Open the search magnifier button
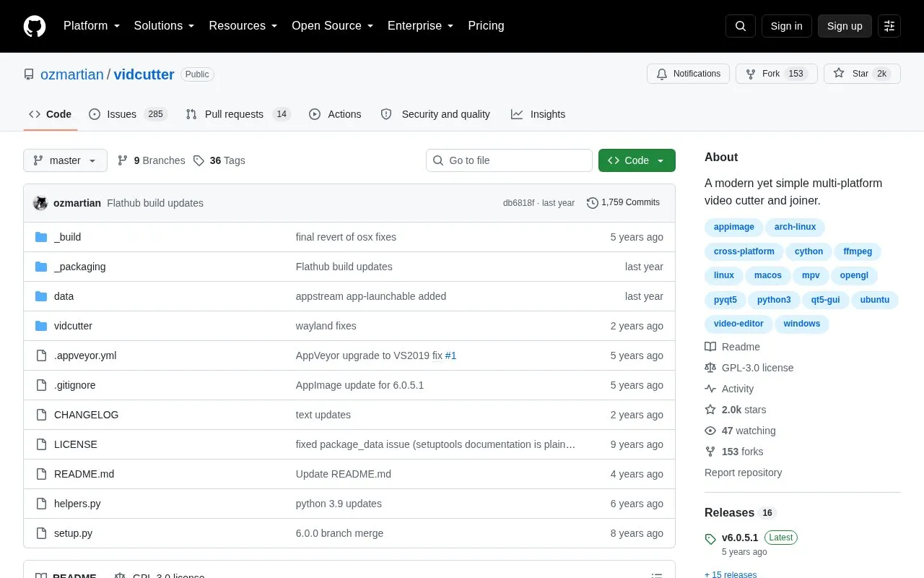This screenshot has width=924, height=578. click(741, 26)
